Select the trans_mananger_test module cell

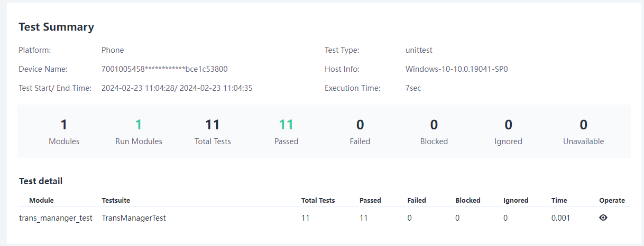(56, 218)
